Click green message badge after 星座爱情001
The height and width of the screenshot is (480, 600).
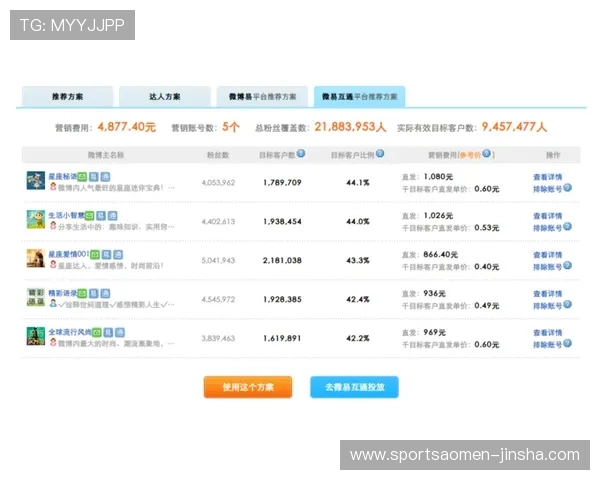[95, 255]
